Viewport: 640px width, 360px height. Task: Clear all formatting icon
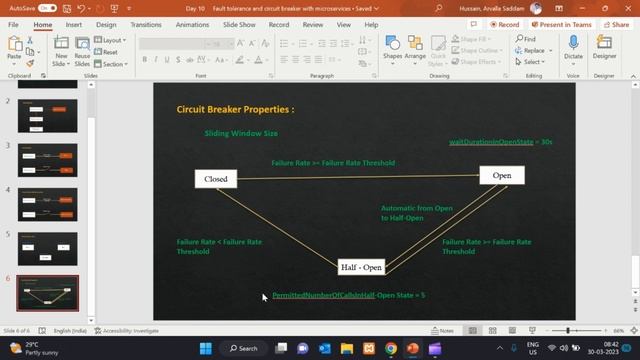pos(265,43)
